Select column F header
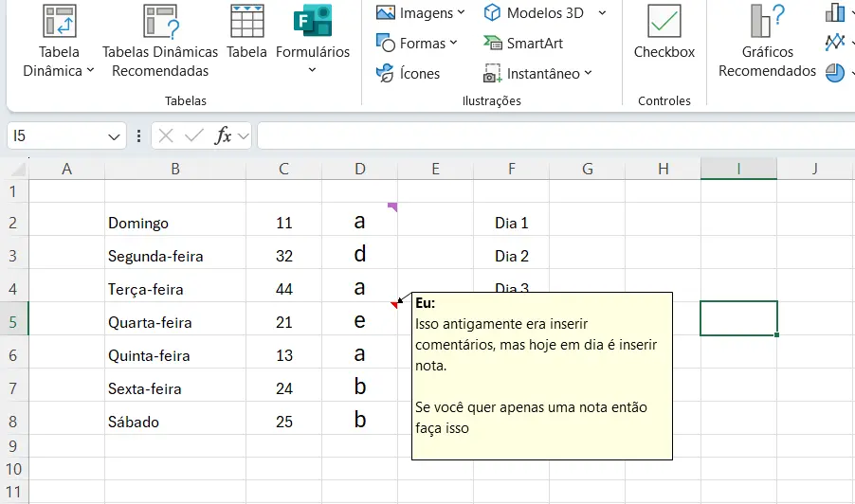Viewport: 855px width, 504px height. pyautogui.click(x=512, y=169)
